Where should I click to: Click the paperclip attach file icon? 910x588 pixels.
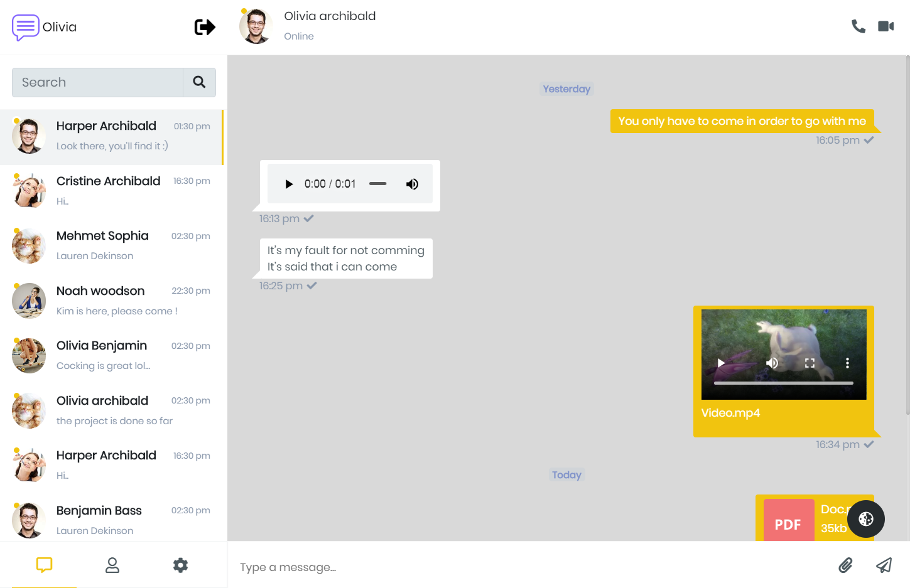click(x=845, y=565)
